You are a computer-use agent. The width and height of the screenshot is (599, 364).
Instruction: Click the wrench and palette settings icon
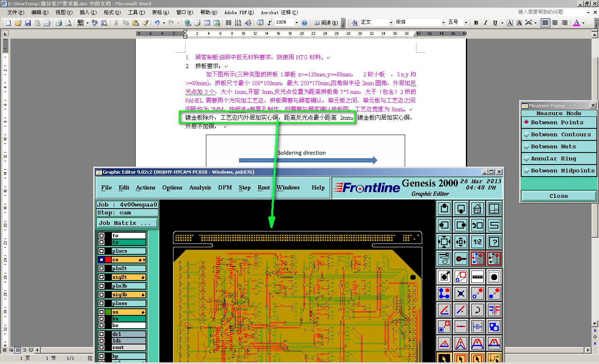(444, 258)
